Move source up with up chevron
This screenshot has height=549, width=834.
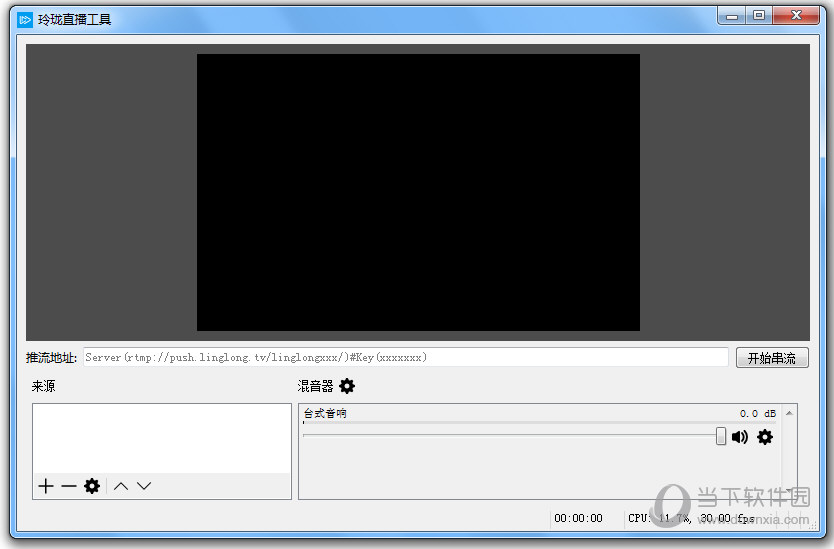pyautogui.click(x=121, y=486)
